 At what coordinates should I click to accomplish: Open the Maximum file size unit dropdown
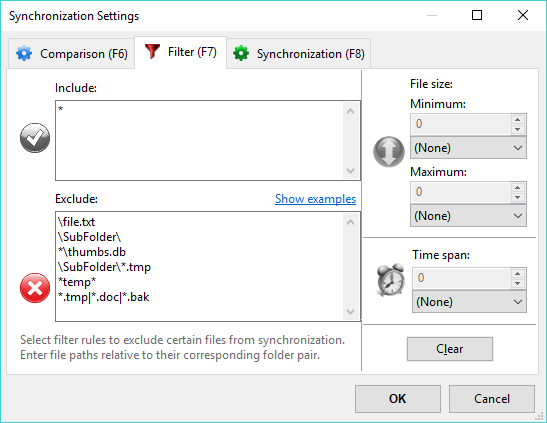pos(468,216)
